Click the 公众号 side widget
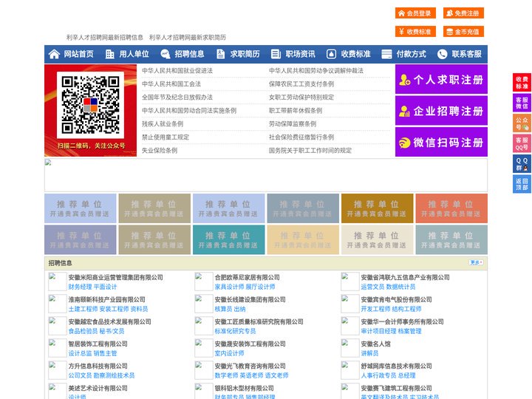The image size is (532, 399). click(x=522, y=123)
